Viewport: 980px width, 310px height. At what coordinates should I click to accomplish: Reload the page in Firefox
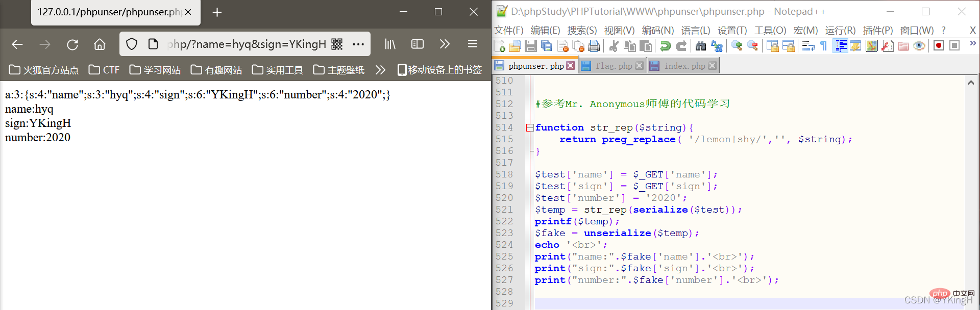click(72, 44)
